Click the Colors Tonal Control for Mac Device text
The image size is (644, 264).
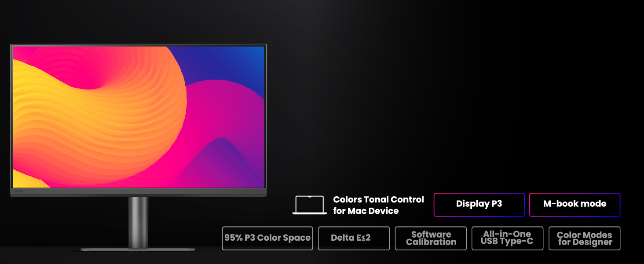coord(378,205)
